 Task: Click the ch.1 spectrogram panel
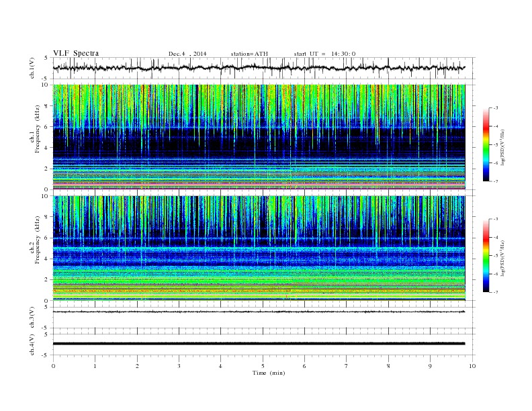tap(259, 137)
